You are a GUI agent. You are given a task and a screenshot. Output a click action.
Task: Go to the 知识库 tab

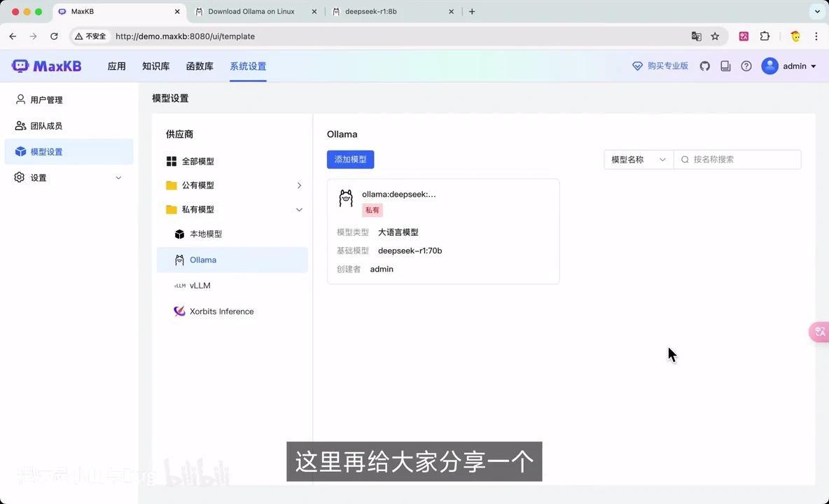click(x=155, y=66)
